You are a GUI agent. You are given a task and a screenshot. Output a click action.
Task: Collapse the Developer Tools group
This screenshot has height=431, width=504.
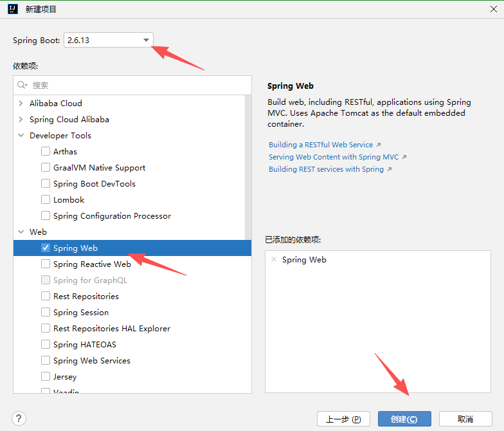(x=21, y=135)
